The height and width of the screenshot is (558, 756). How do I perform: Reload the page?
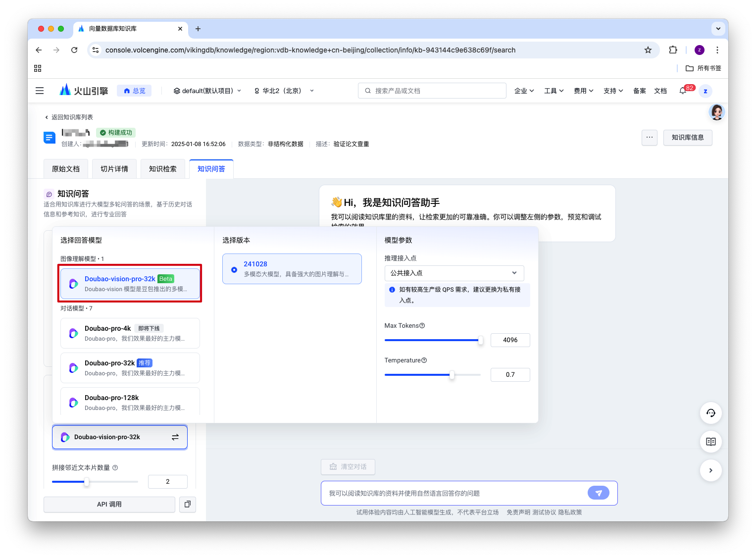pos(74,50)
